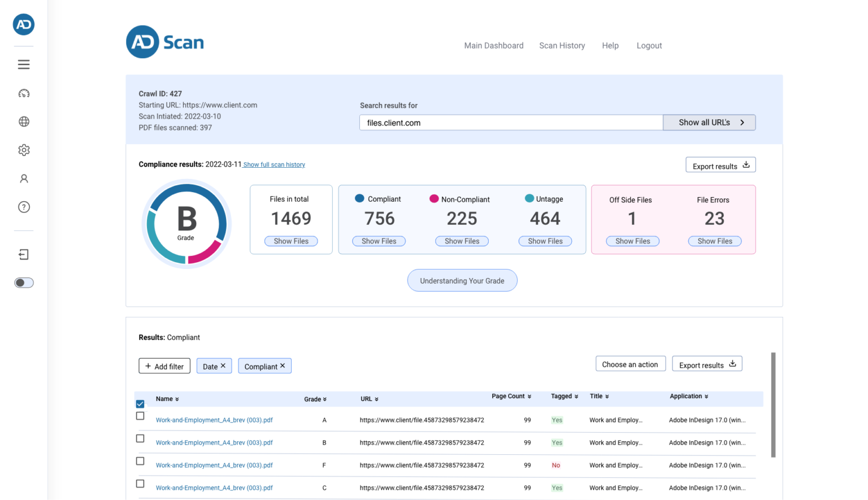Open the hamburger menu in sidebar
This screenshot has width=868, height=500.
(x=24, y=64)
